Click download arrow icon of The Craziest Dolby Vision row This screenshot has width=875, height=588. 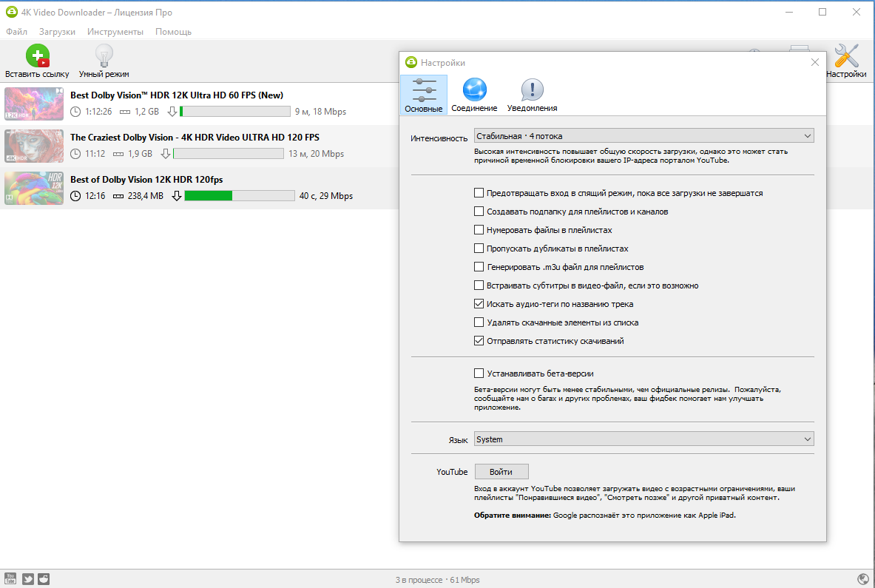165,153
